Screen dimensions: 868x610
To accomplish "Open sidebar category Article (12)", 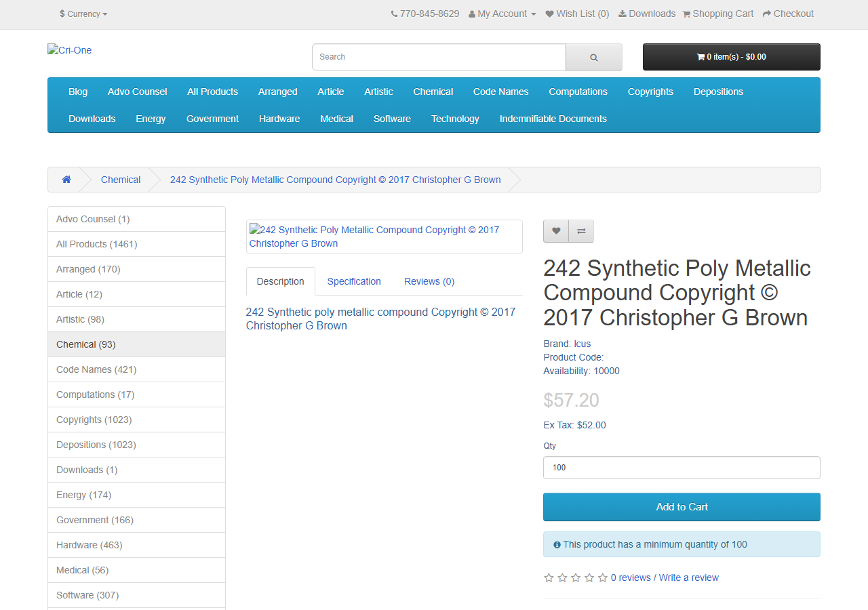I will 136,294.
